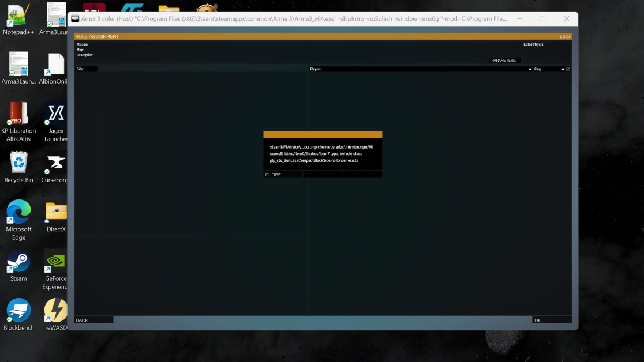Minimize the Arma 3 window

pos(519,19)
